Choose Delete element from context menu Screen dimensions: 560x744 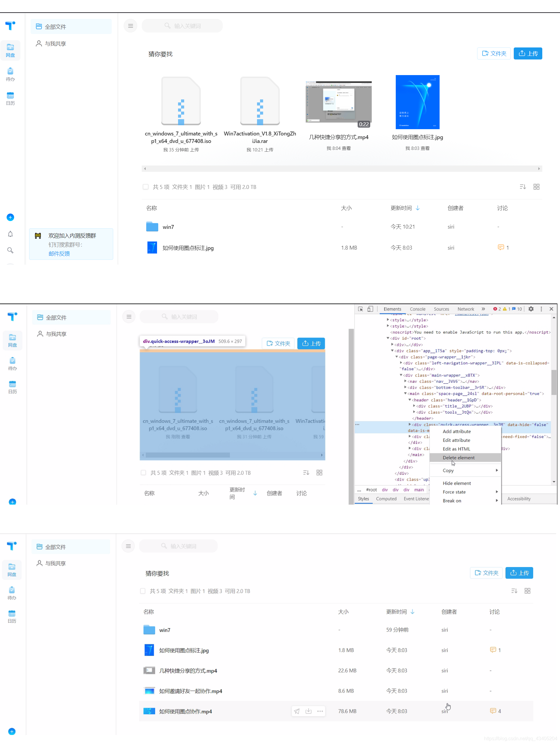pos(465,457)
